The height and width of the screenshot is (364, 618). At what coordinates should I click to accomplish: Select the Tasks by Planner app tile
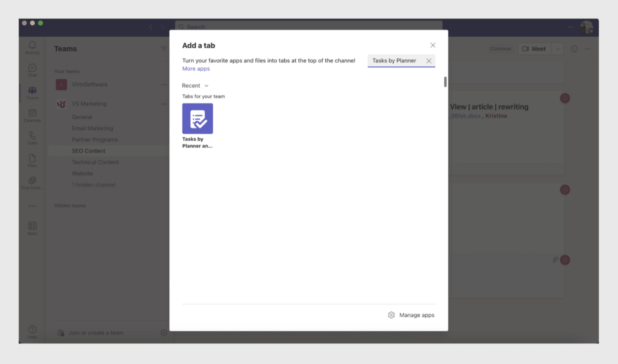198,118
